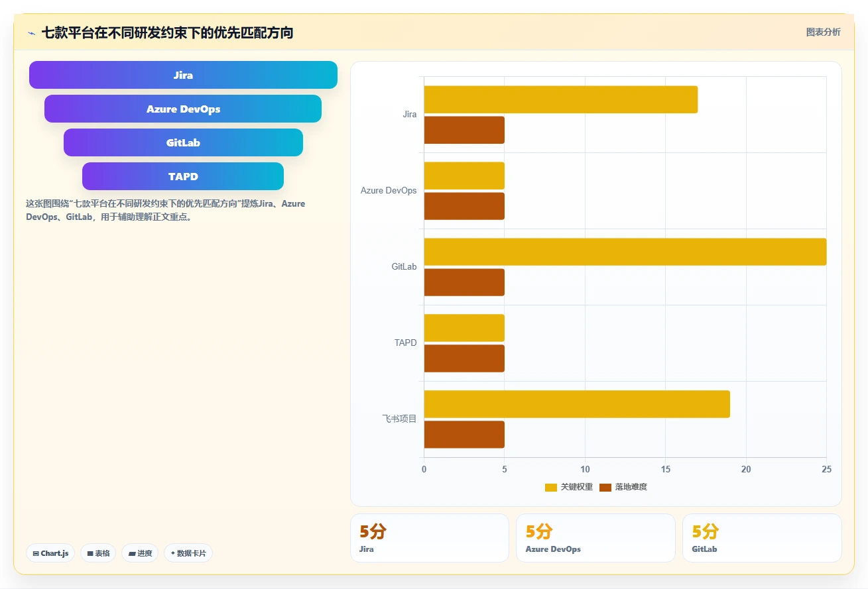868x589 pixels.
Task: Click the brown 落地难度 legend swatch
Action: pyautogui.click(x=605, y=488)
